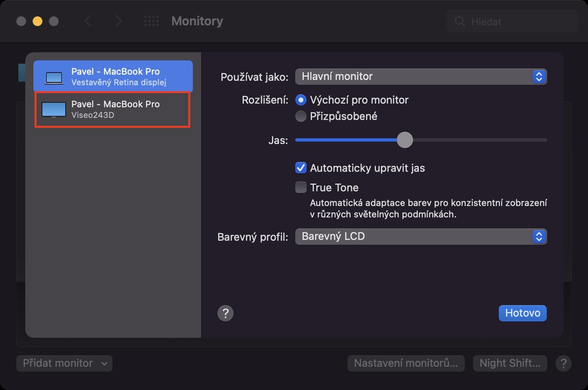Screen dimensions: 588x390
Task: Click the built-in Retina display laptop icon
Action: pos(54,77)
